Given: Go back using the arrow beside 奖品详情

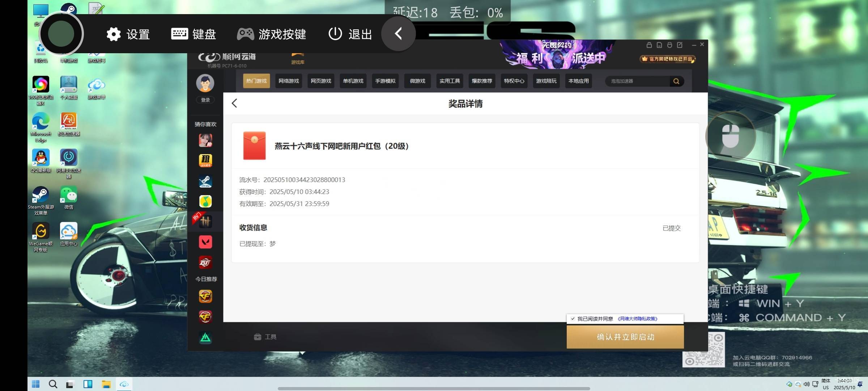Looking at the screenshot, I should 234,103.
